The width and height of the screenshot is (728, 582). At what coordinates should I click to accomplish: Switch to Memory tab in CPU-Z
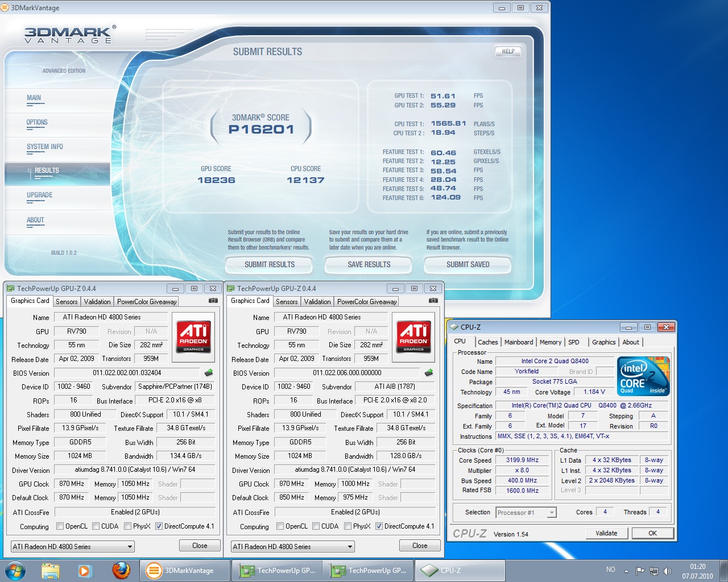551,342
